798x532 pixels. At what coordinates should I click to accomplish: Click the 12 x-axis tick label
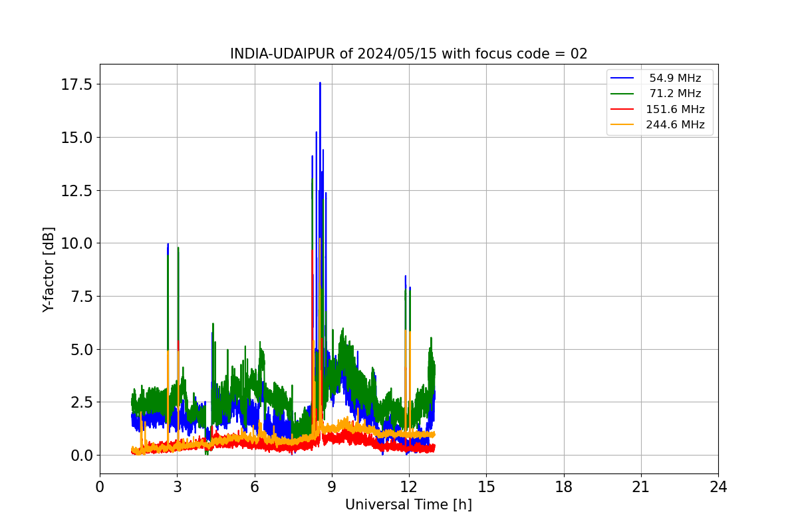point(409,487)
